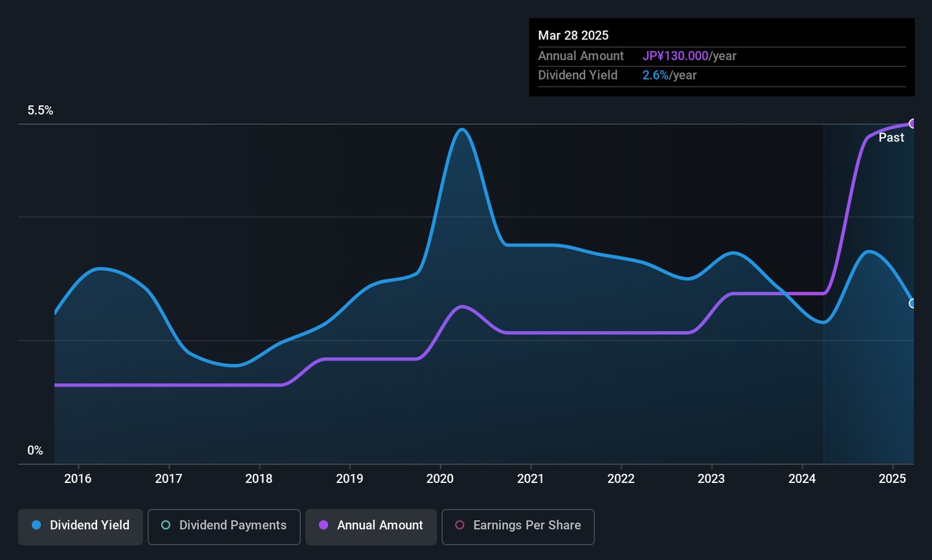Image resolution: width=932 pixels, height=560 pixels.
Task: Click the 2025 x-axis tick label
Action: [x=893, y=479]
